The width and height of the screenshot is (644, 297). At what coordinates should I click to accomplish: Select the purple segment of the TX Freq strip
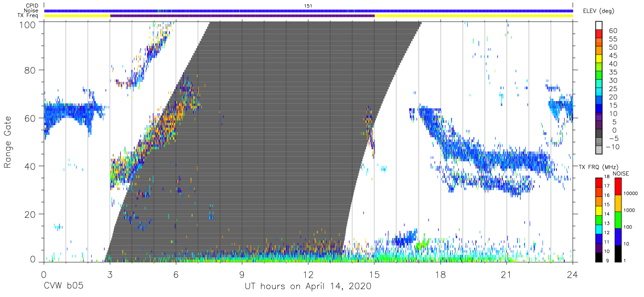click(242, 16)
